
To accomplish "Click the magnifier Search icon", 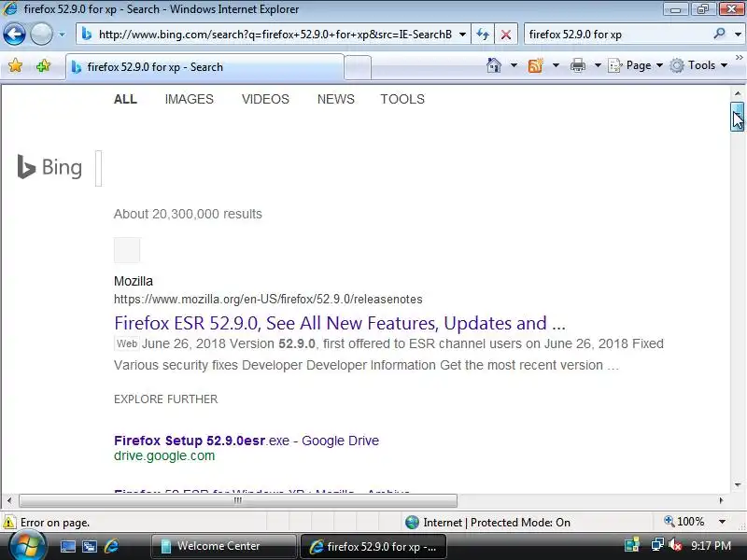I will tap(719, 34).
